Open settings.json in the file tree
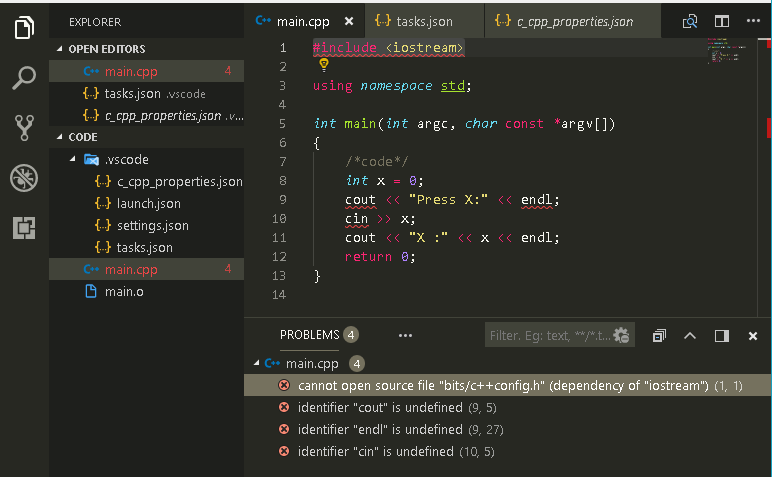Screen dimensions: 772x477 [147, 225]
